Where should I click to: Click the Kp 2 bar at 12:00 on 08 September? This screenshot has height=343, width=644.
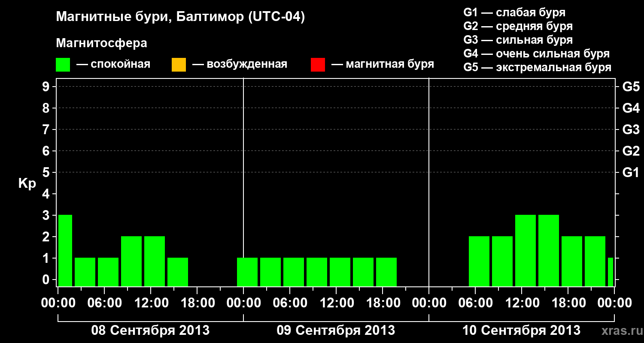point(155,261)
